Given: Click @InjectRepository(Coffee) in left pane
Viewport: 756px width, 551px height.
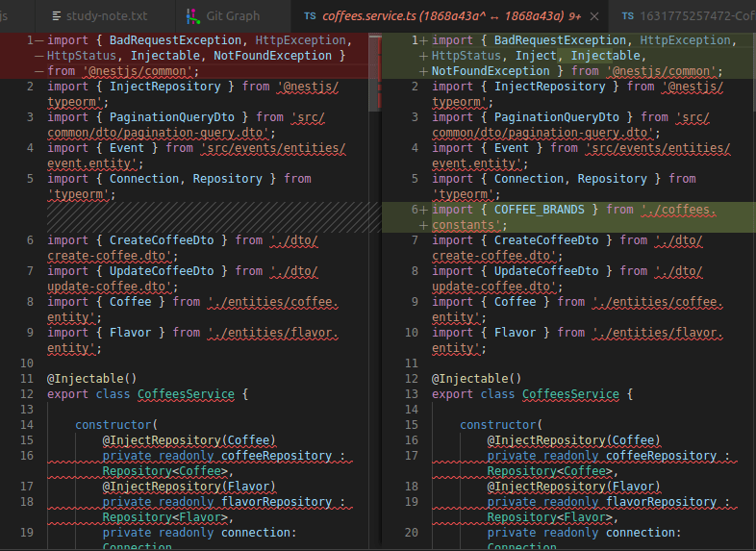Looking at the screenshot, I should [189, 440].
